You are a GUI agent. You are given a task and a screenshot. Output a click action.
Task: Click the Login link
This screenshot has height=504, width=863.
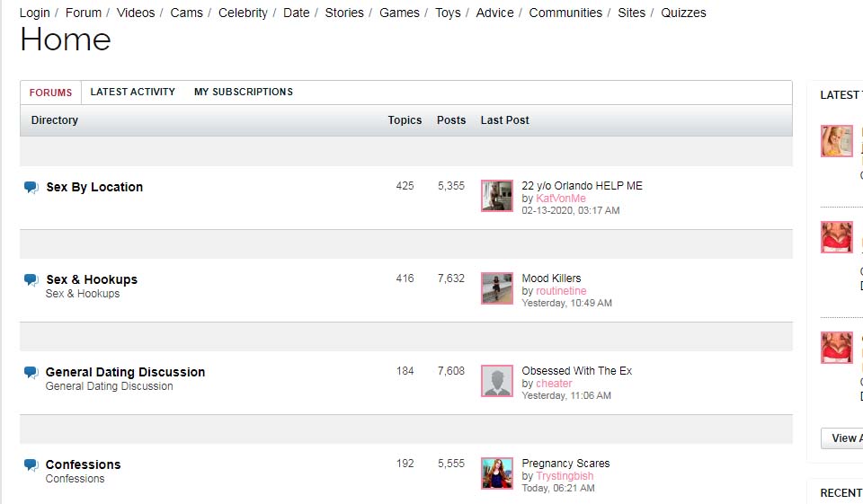tap(35, 13)
